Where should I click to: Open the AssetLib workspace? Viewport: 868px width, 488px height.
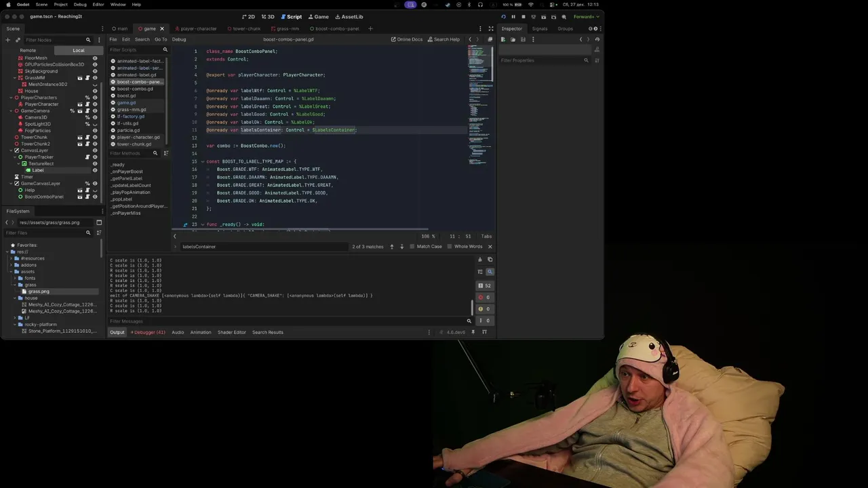coord(349,16)
